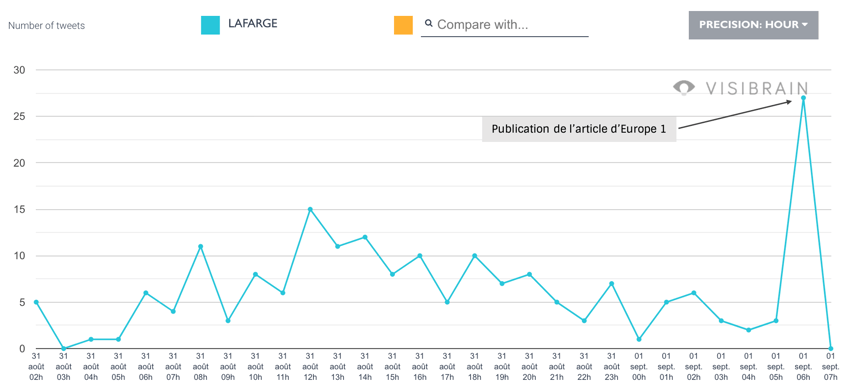Select the data point at 31 août 12h

tap(310, 209)
